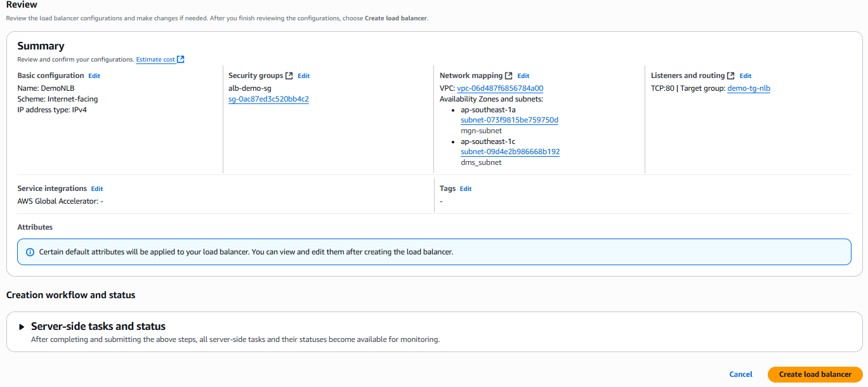
Task: Click external link icon next to Security groups
Action: coord(289,75)
